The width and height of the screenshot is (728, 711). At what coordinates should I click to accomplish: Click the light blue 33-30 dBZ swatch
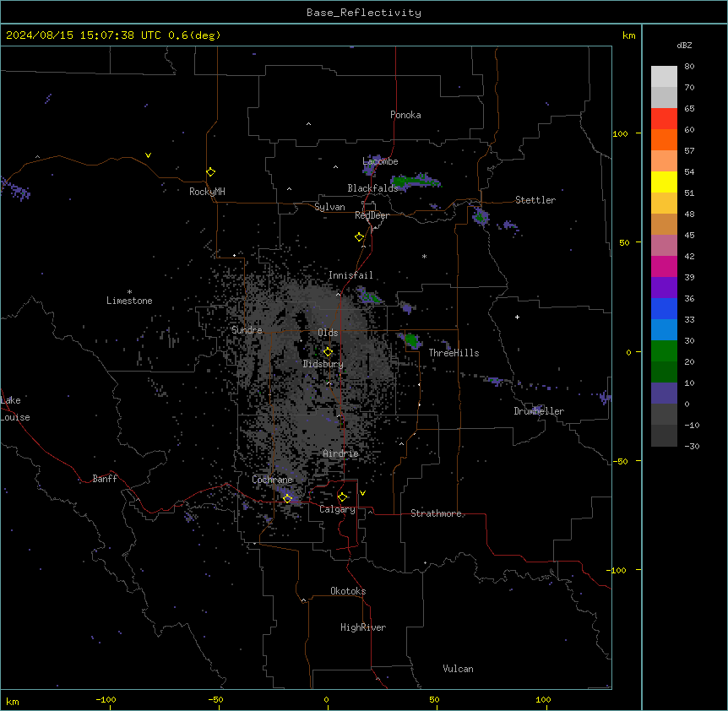point(664,330)
